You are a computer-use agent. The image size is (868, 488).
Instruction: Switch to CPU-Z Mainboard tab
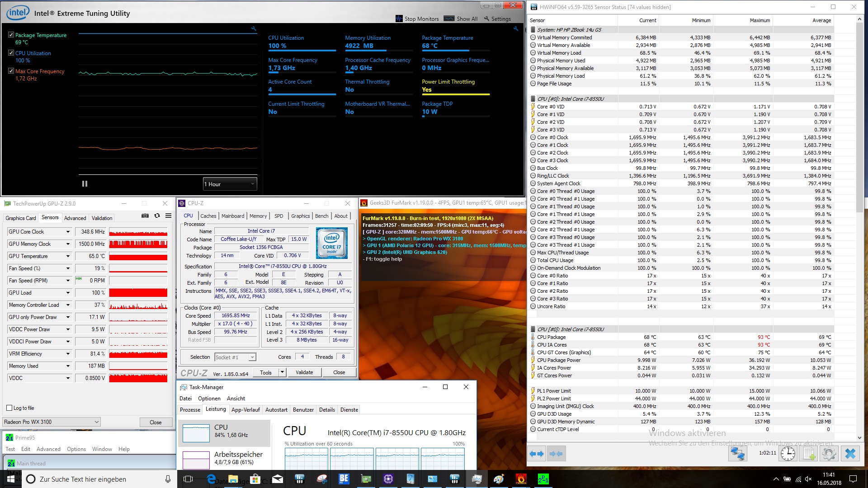(232, 216)
